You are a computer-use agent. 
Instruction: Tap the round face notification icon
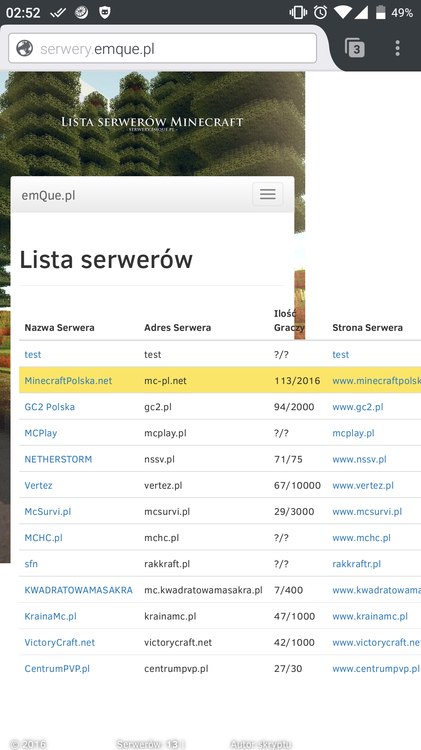coord(82,13)
